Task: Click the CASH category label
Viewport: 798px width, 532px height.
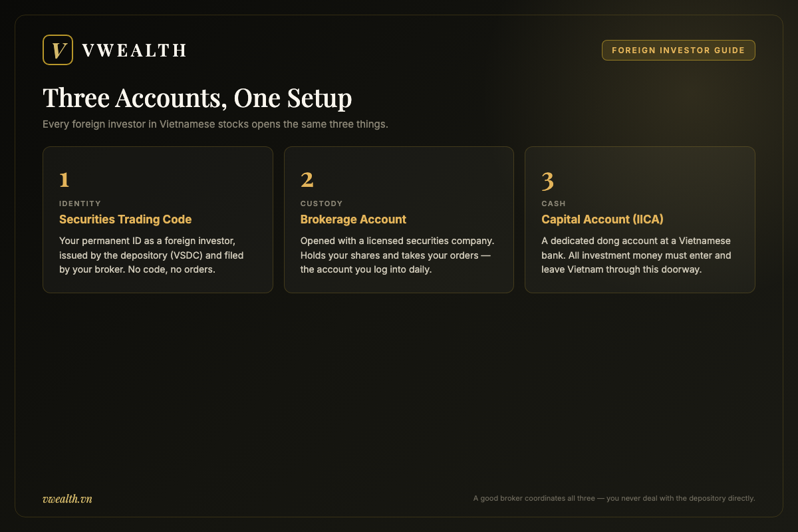Action: point(553,203)
